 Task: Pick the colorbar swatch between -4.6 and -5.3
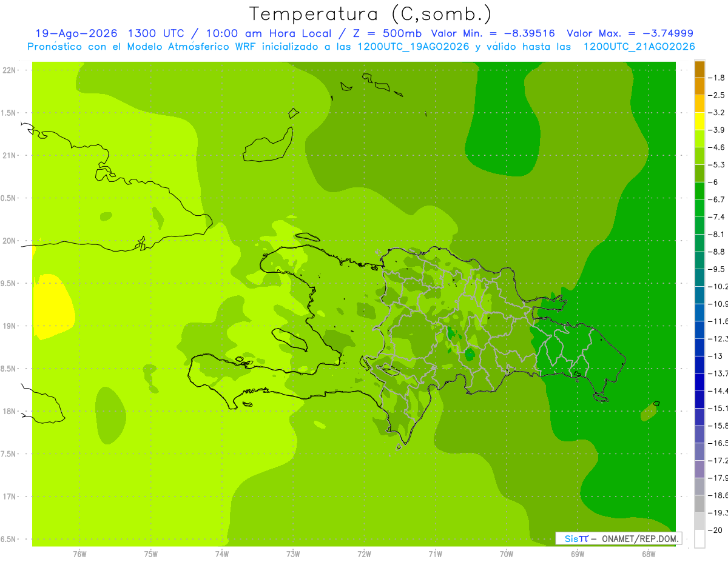click(699, 156)
